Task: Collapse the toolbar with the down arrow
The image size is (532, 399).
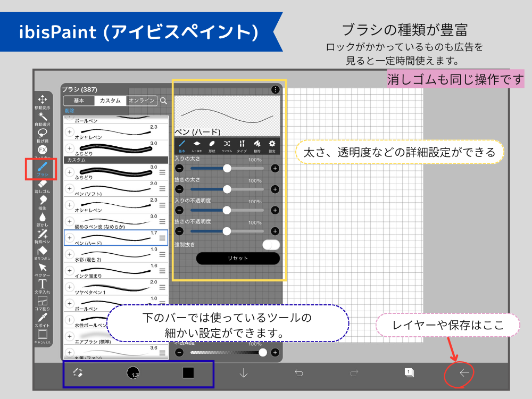Action: pyautogui.click(x=243, y=373)
